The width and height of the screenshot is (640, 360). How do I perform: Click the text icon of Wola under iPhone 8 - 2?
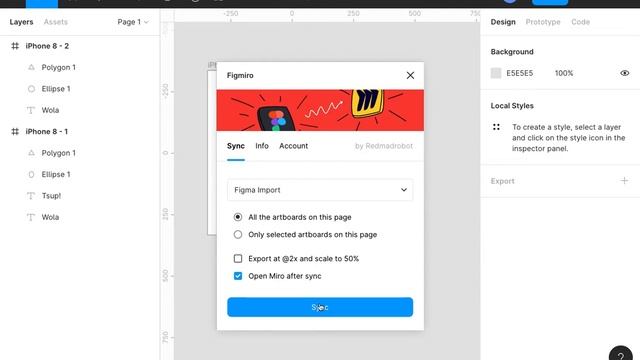coord(31,110)
